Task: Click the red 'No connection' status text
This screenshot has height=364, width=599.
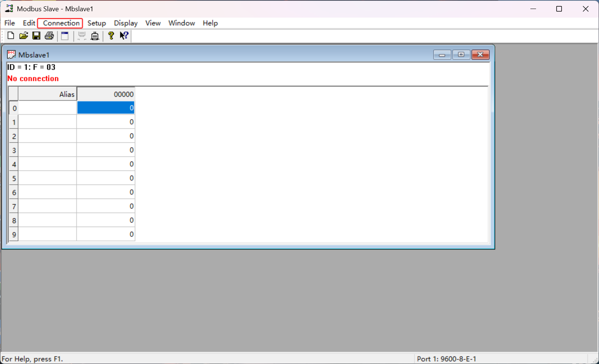Action: click(x=33, y=79)
